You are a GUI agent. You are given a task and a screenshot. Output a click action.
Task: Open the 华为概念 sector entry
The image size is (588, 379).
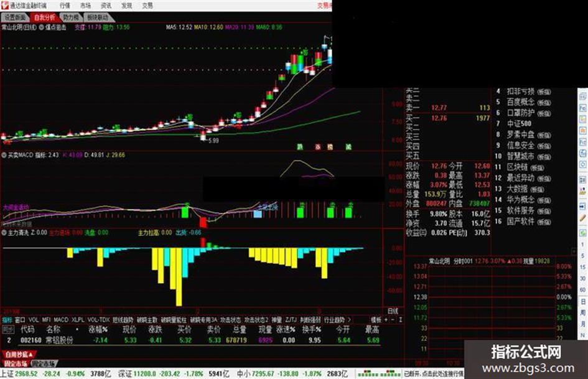pyautogui.click(x=529, y=200)
